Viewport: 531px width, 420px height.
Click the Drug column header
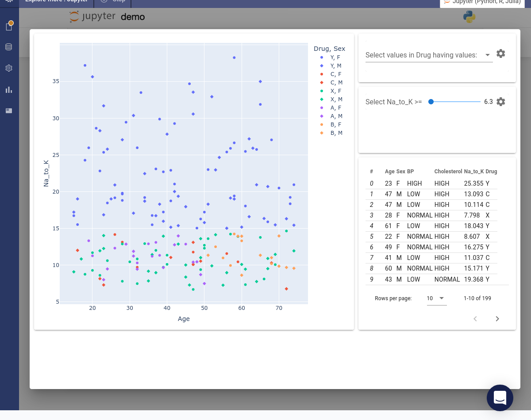[x=491, y=172]
